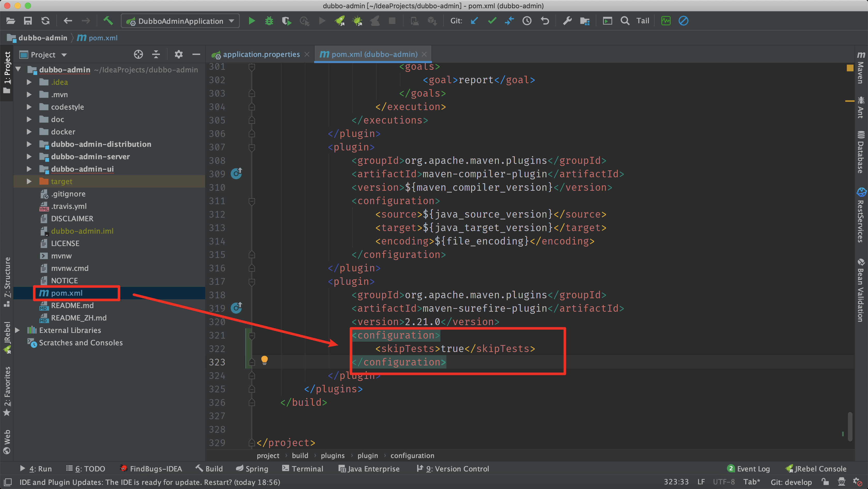
Task: Click the Debug bug icon
Action: click(x=269, y=21)
